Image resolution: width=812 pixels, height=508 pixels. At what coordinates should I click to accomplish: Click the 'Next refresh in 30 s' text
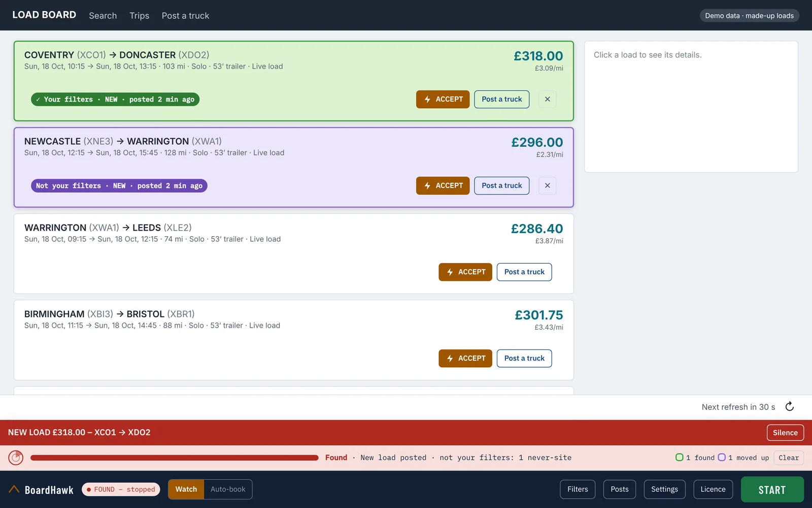(738, 407)
